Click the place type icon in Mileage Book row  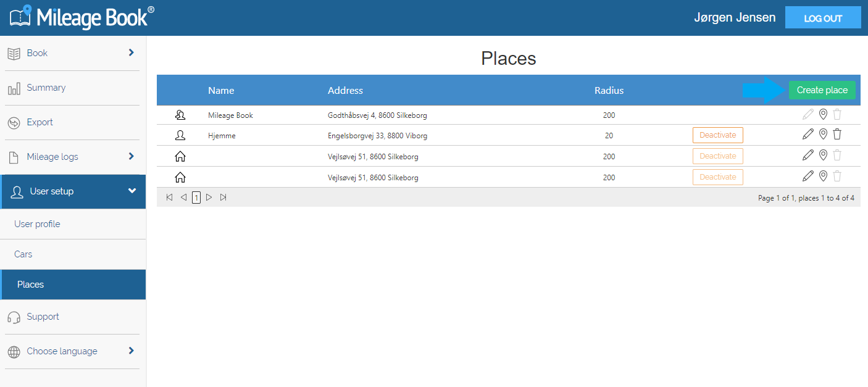(x=180, y=115)
